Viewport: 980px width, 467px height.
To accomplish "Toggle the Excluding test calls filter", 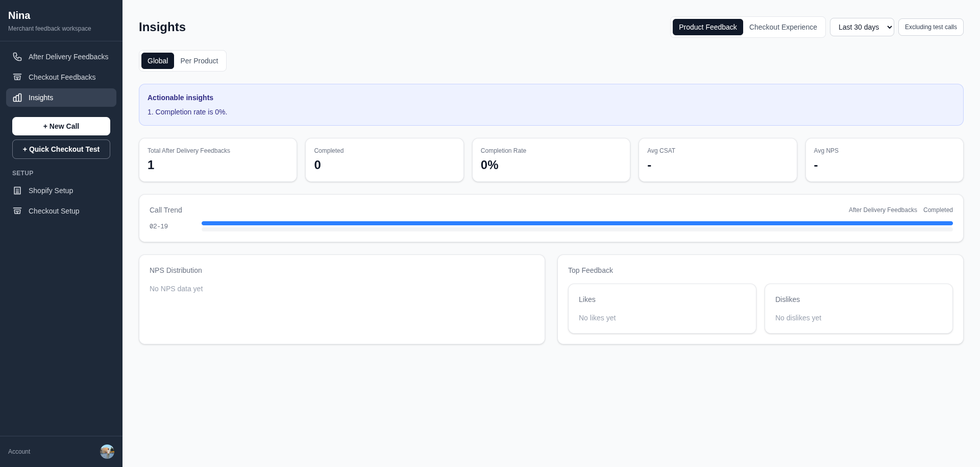I will pyautogui.click(x=930, y=27).
